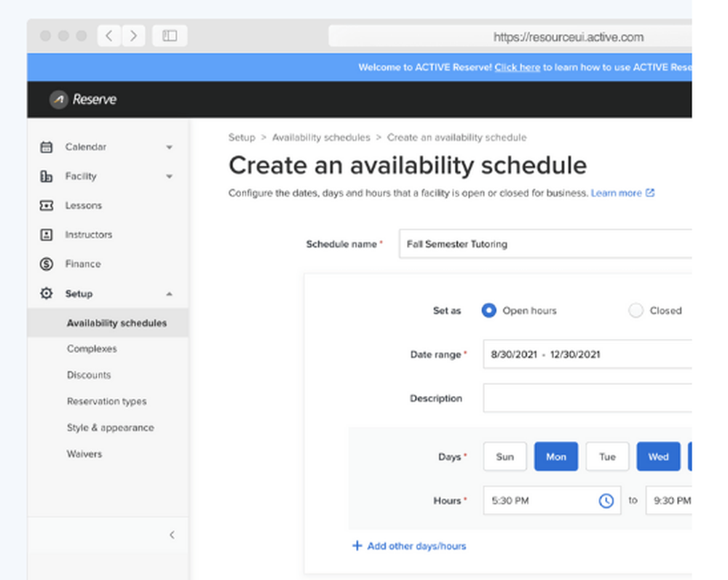Click the Facility building icon
Viewport: 728px width, 580px height.
tap(47, 176)
